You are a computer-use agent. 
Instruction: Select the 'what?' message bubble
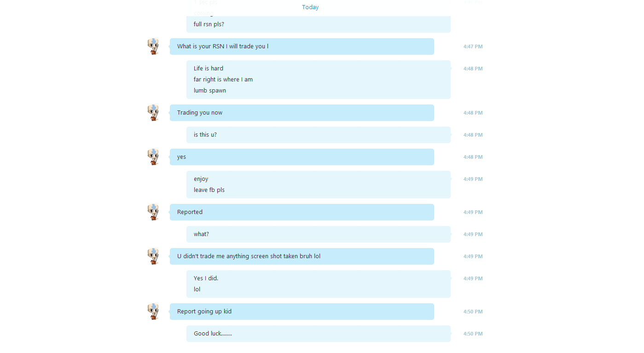pyautogui.click(x=319, y=234)
